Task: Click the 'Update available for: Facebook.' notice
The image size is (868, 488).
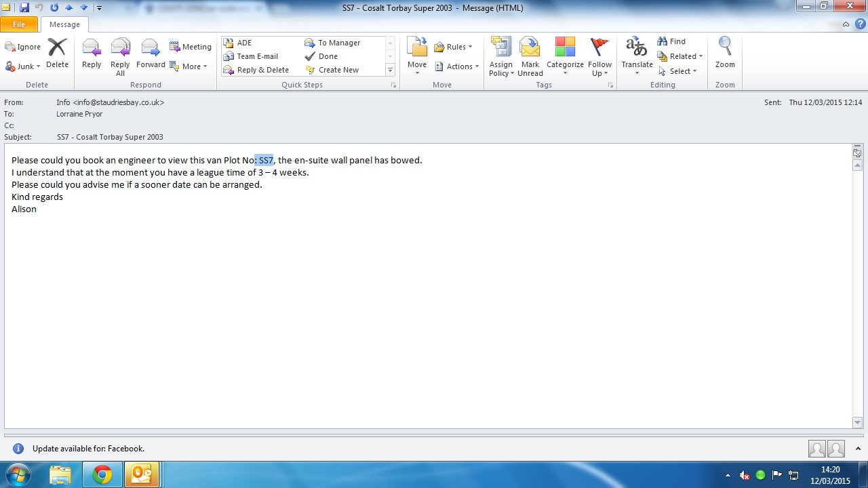Action: click(88, 449)
